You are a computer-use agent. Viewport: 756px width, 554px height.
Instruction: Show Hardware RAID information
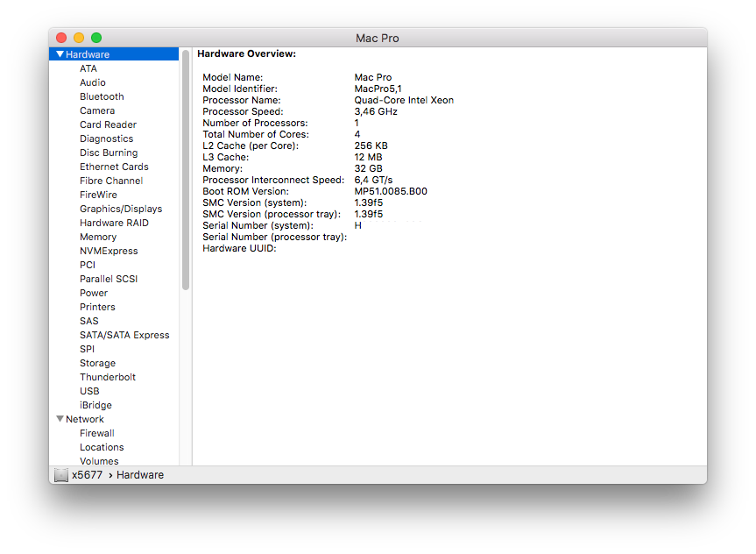click(114, 223)
